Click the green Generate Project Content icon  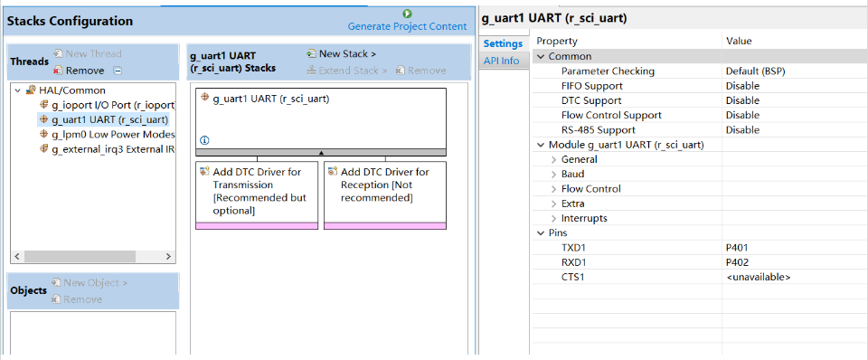[408, 14]
